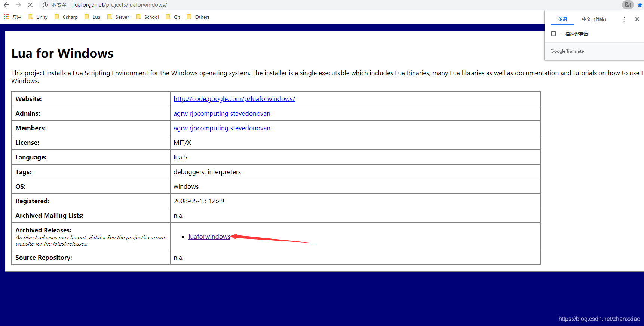Image resolution: width=644 pixels, height=326 pixels.
Task: Select the 英语 tab in translate popup
Action: click(562, 19)
